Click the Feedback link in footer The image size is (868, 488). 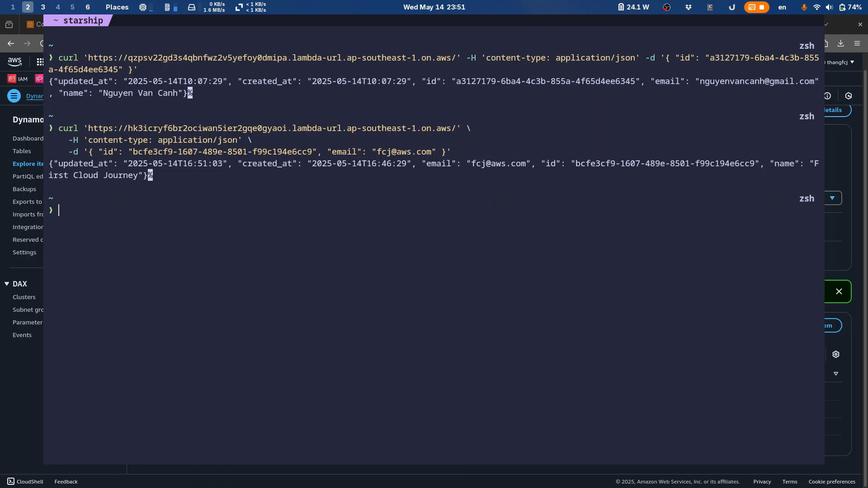coord(66,482)
